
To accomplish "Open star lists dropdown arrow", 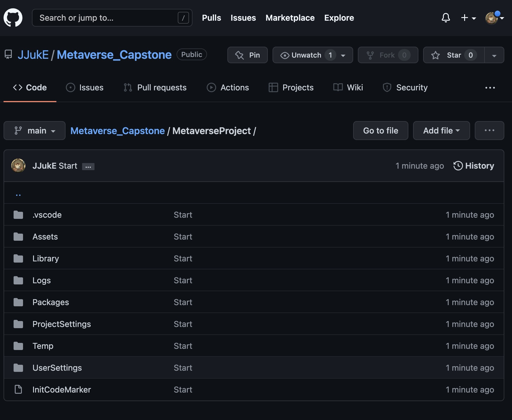I will click(494, 55).
